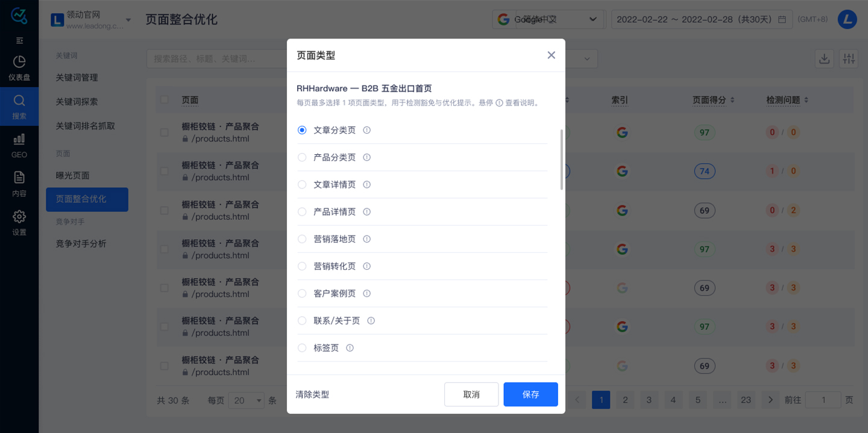Viewport: 868px width, 433px height.
Task: Go to page 5 in pagination
Action: tap(697, 400)
